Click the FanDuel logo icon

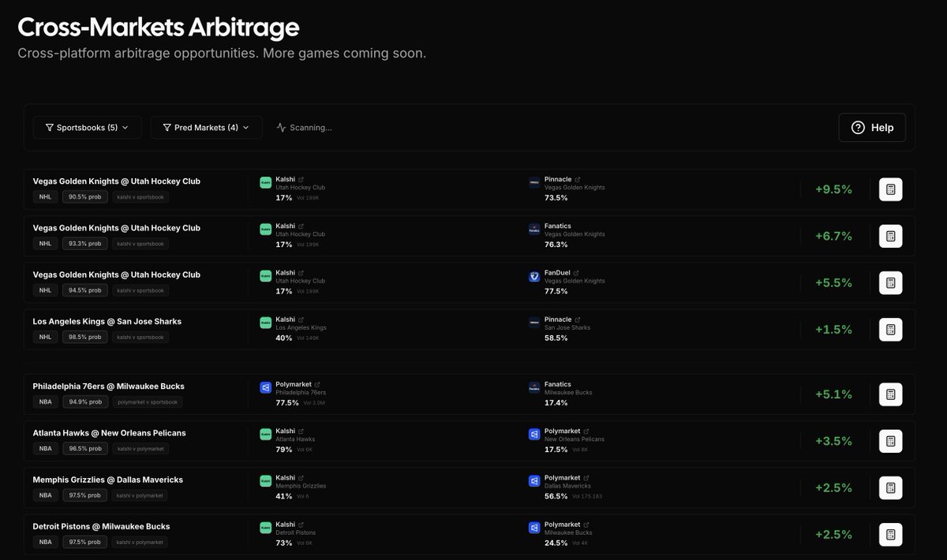tap(534, 277)
